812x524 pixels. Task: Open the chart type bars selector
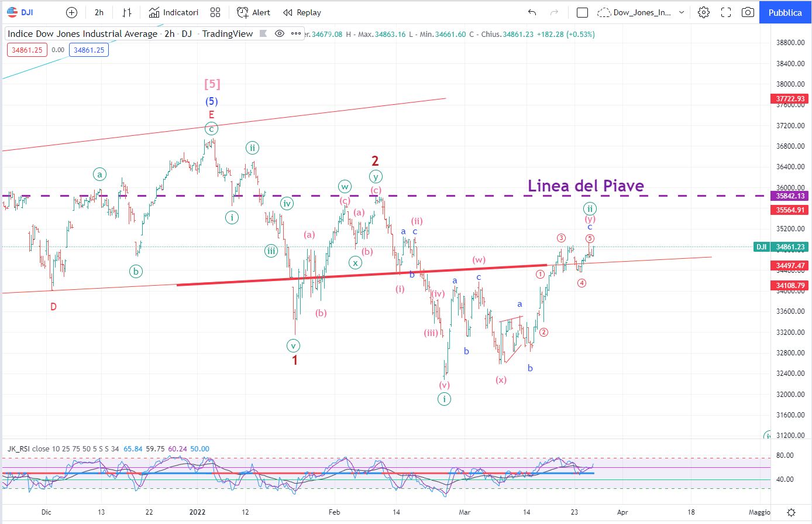coord(126,12)
